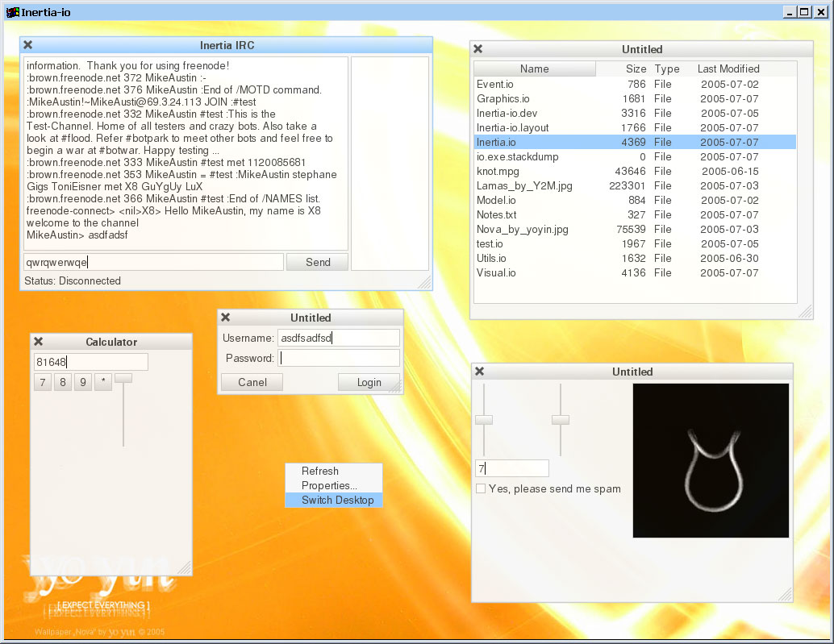Minimize the Inertia-io main window

click(790, 12)
